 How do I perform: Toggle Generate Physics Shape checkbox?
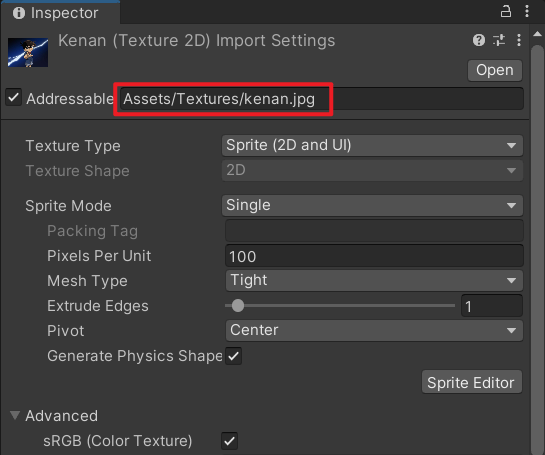pyautogui.click(x=233, y=356)
